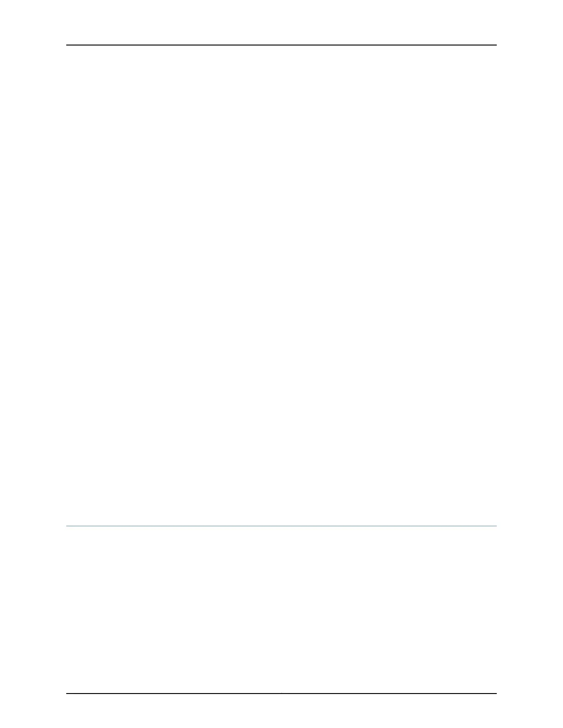Click the center of the top black rule

[x=281, y=45]
